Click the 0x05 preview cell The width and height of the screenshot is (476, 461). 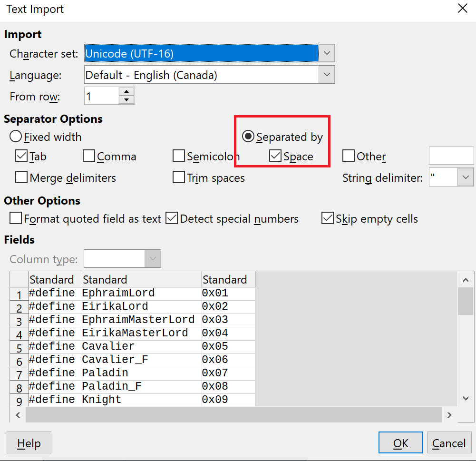(x=228, y=346)
